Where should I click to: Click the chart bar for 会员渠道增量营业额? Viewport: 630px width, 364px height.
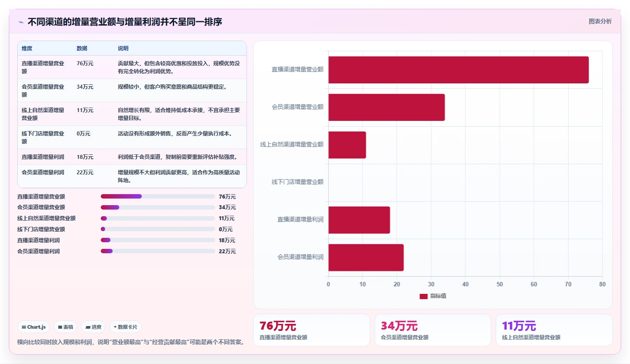tap(386, 107)
